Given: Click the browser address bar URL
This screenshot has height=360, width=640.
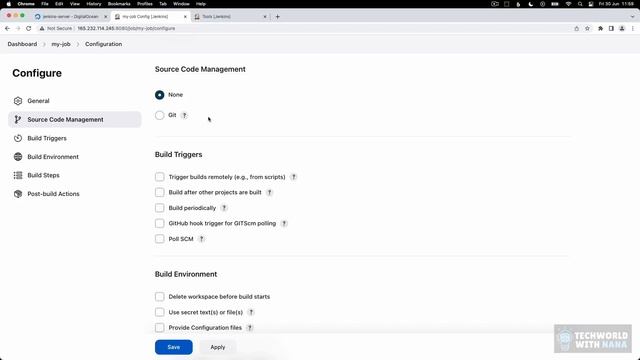Looking at the screenshot, I should (x=126, y=29).
